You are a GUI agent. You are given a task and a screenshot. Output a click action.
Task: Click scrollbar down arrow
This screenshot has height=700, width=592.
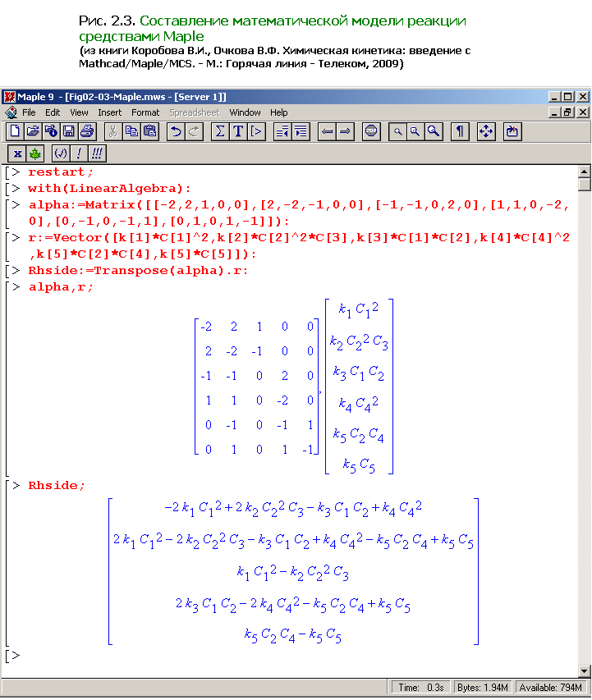click(x=585, y=670)
